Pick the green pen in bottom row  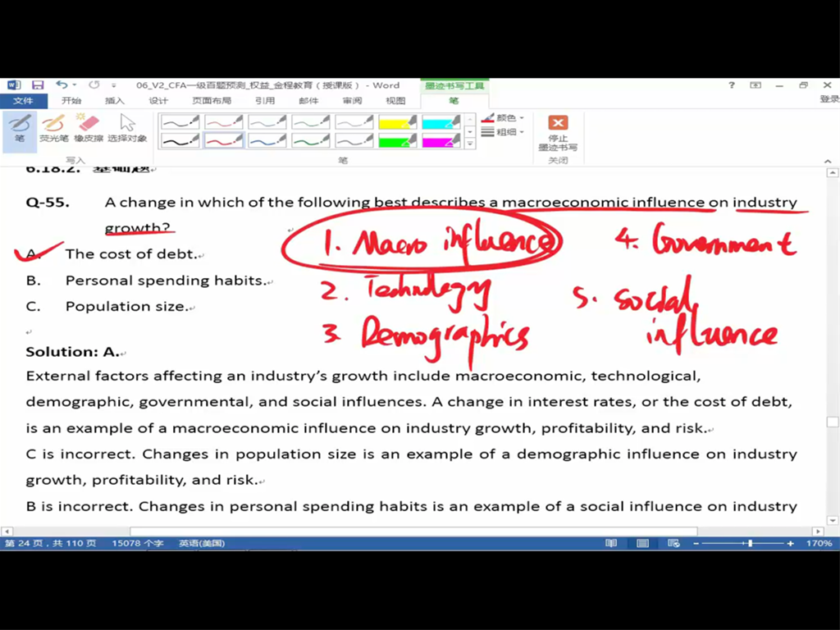click(311, 140)
